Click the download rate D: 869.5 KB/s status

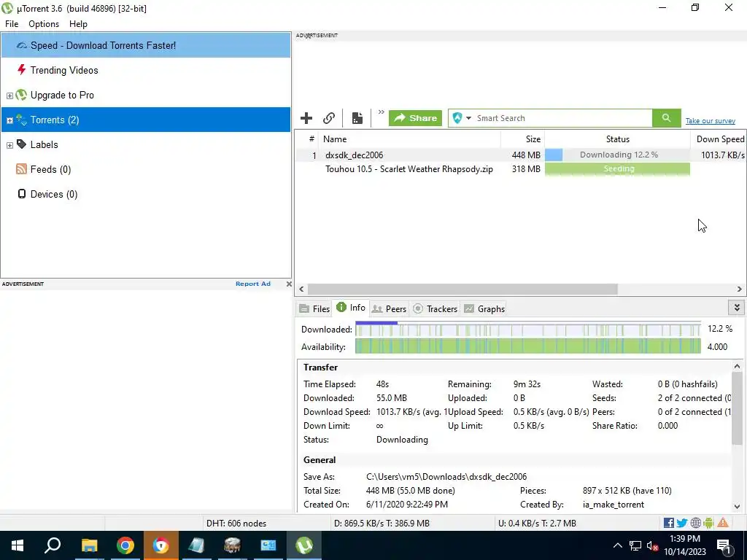382,524
